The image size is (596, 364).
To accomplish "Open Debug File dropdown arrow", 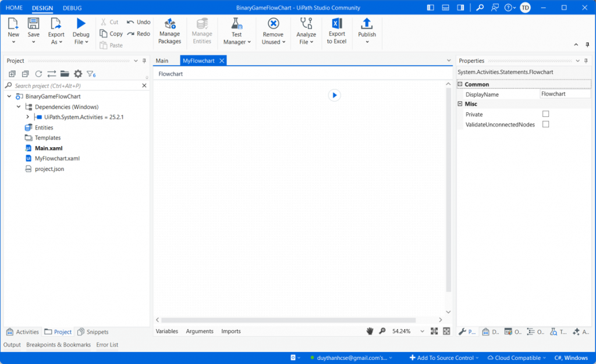I will (x=87, y=42).
